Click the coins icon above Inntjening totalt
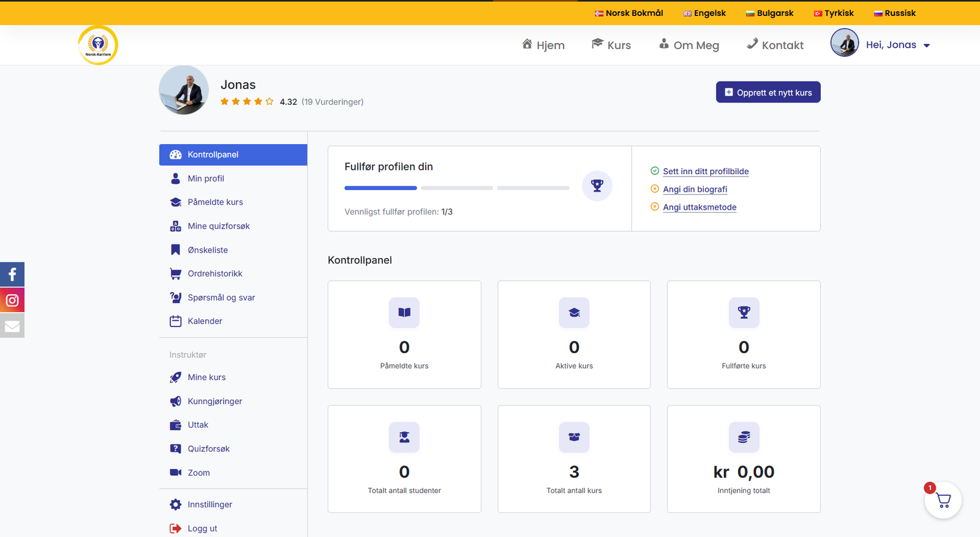Viewport: 980px width, 537px height. [744, 437]
